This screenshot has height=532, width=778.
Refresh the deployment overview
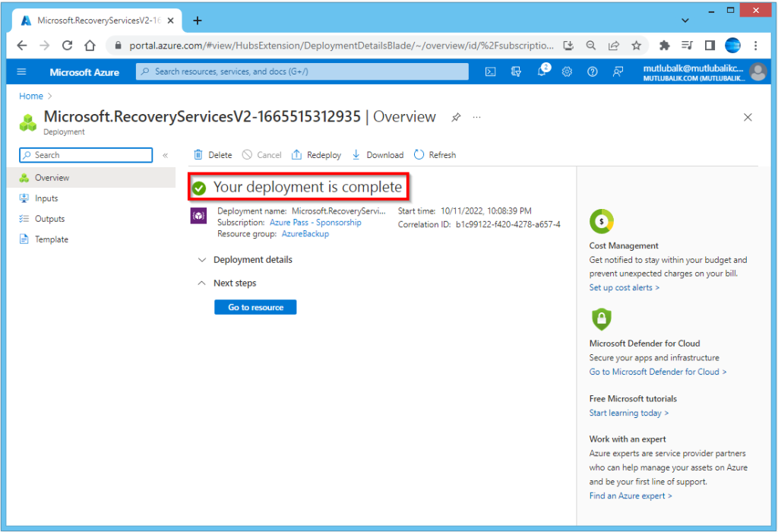coord(435,155)
